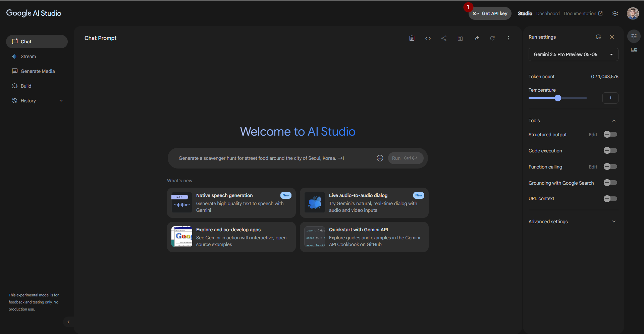644x334 pixels.
Task: Select Chat in the sidebar
Action: (37, 42)
